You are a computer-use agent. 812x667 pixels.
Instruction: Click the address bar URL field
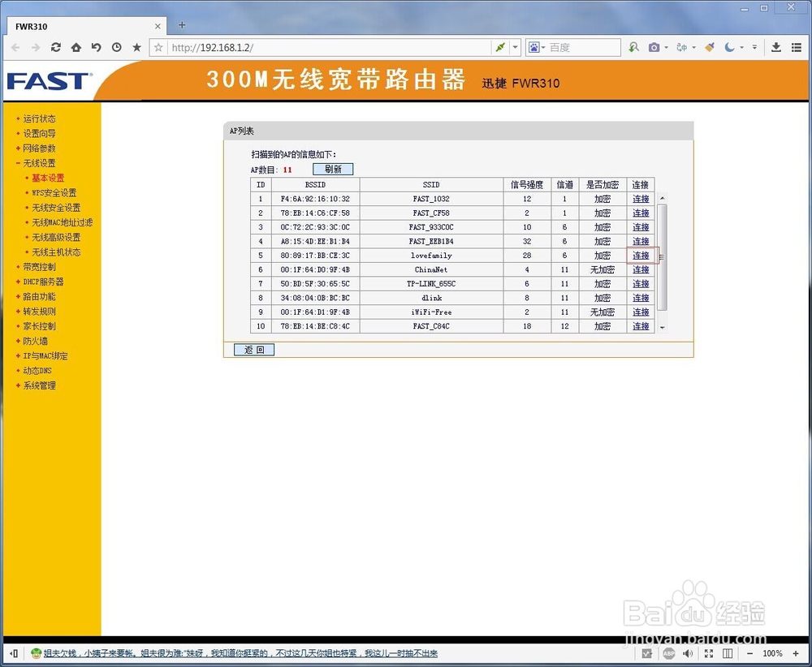(x=329, y=48)
